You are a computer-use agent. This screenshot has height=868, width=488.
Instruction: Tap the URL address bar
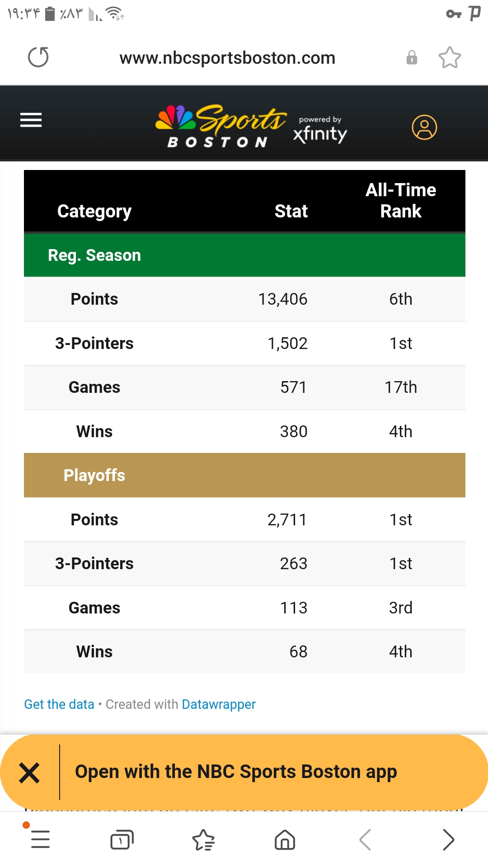coord(227,58)
